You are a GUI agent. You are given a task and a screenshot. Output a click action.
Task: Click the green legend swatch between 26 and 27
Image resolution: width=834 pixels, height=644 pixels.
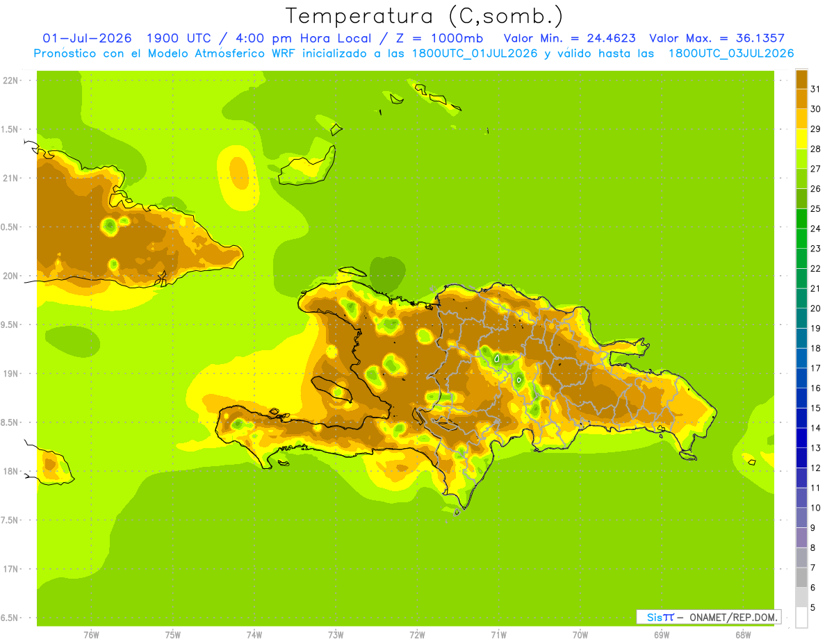point(801,179)
